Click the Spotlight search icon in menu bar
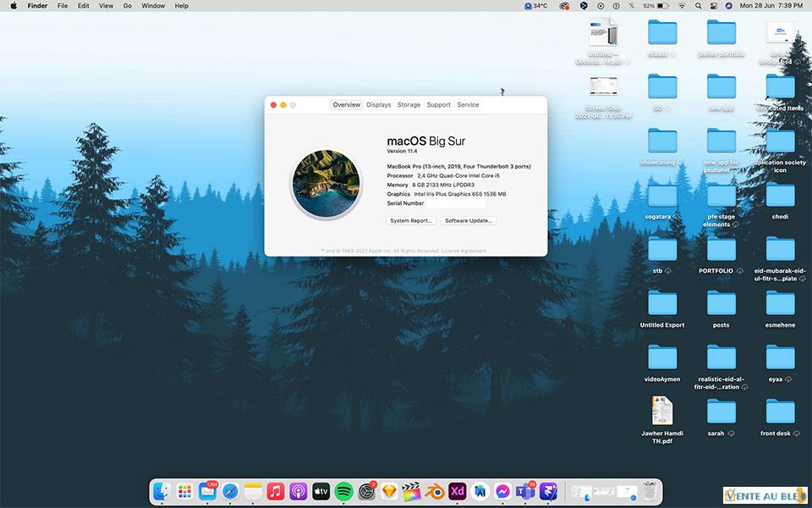 pyautogui.click(x=698, y=6)
